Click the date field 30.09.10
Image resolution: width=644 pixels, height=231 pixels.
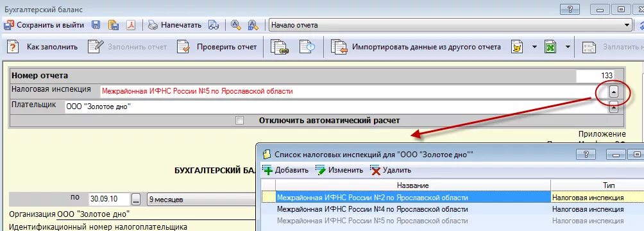click(x=109, y=200)
